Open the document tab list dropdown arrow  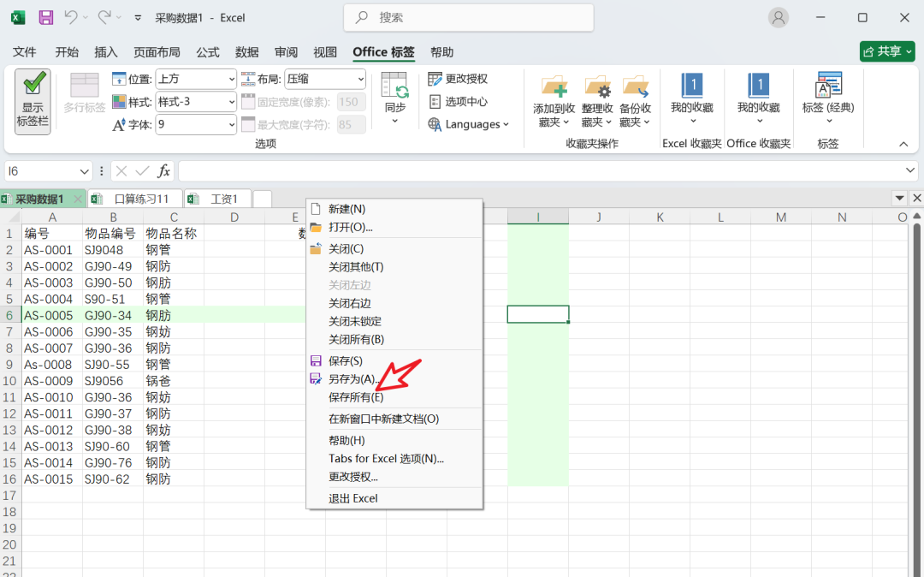(x=899, y=198)
